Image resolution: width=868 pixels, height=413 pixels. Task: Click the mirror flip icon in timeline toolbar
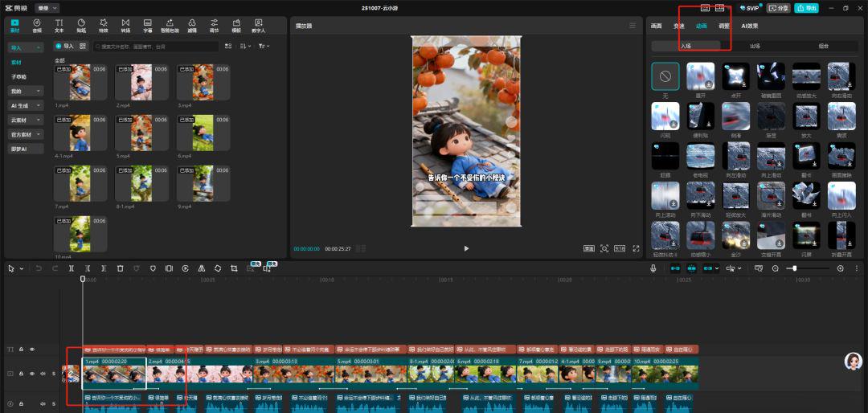[x=202, y=268]
